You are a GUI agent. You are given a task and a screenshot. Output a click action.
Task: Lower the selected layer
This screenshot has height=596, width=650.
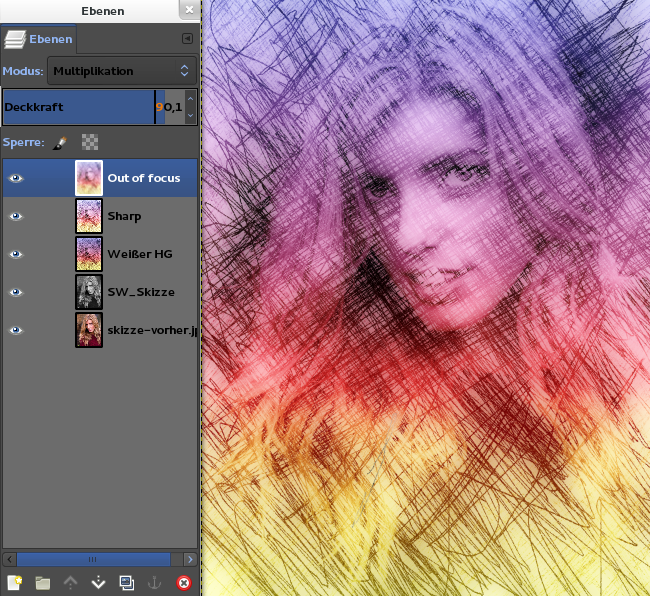pos(98,583)
